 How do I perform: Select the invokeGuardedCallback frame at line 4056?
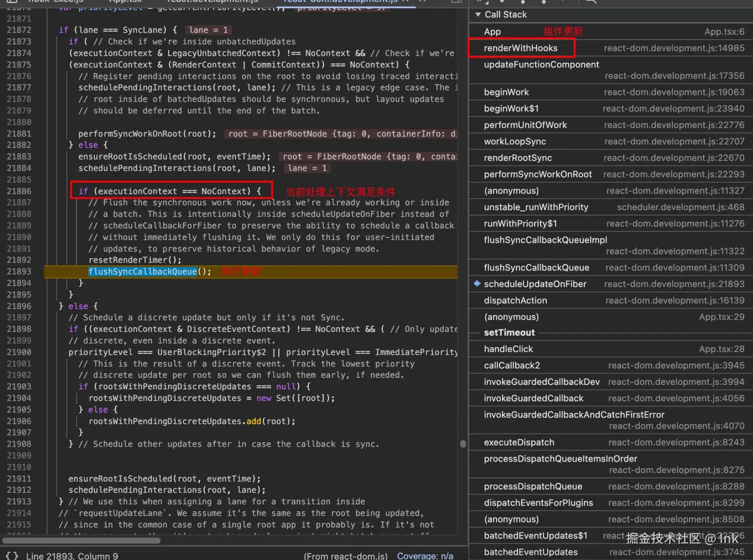coord(610,398)
